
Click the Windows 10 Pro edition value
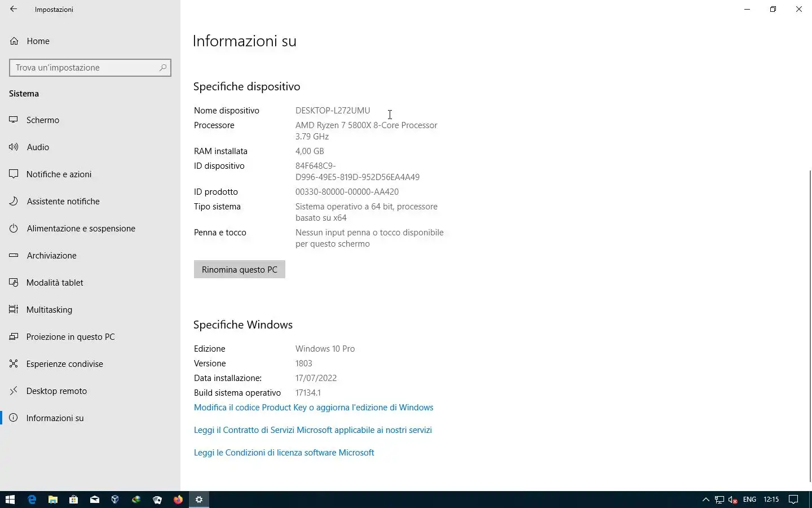coord(325,349)
